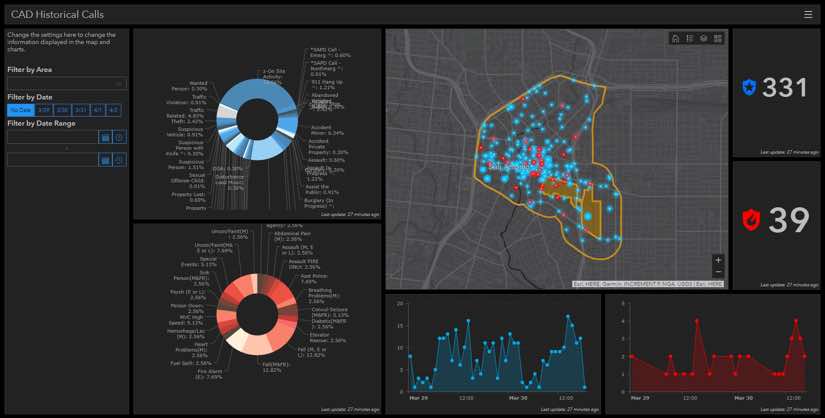Open the map legend list icon
Screen dimensions: 825x418
[689, 38]
